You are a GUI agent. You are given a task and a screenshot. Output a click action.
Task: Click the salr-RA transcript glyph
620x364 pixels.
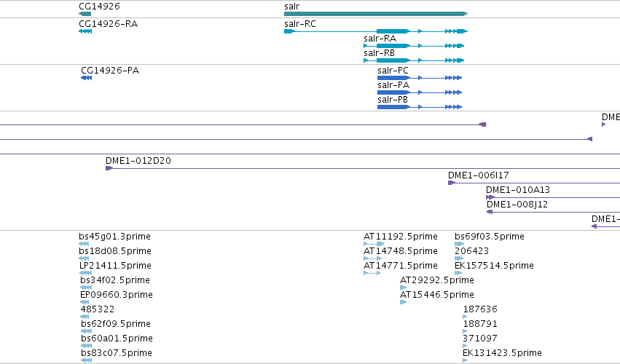pyautogui.click(x=414, y=46)
